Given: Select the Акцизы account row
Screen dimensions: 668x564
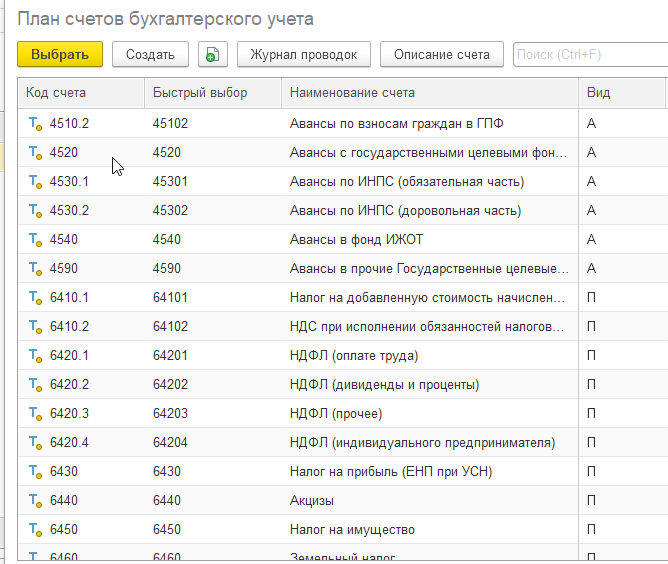Looking at the screenshot, I should pos(343,500).
